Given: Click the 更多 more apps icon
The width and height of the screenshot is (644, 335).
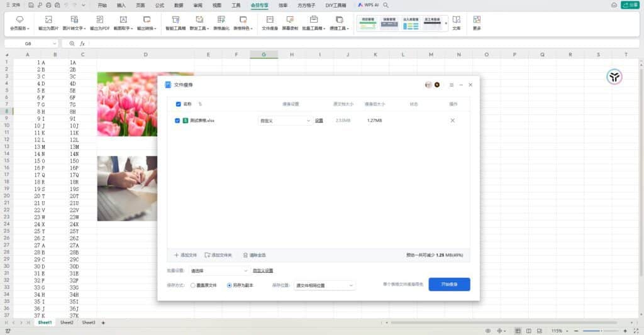Looking at the screenshot, I should click(477, 19).
